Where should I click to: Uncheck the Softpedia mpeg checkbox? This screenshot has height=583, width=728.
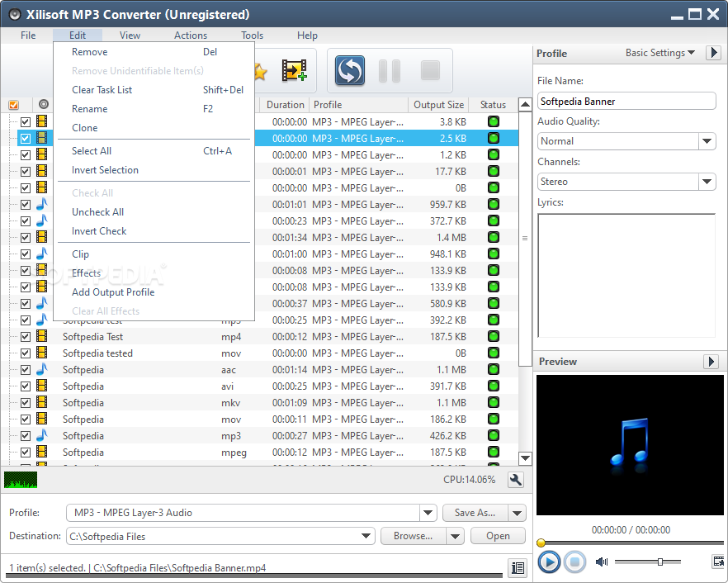[26, 453]
